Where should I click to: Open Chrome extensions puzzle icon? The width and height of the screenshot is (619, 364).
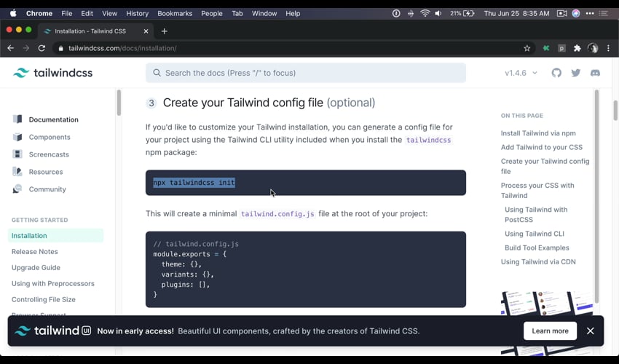[x=577, y=48]
